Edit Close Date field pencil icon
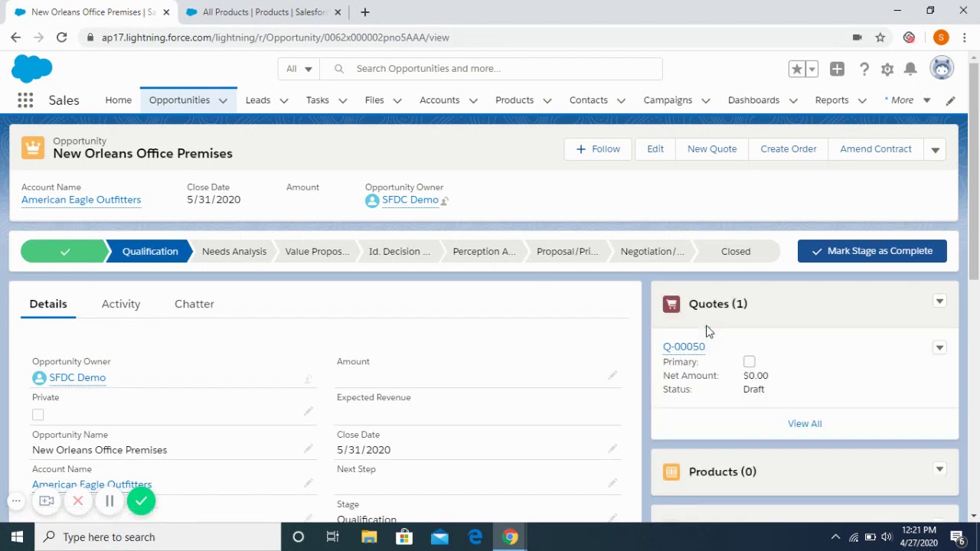 click(x=612, y=448)
